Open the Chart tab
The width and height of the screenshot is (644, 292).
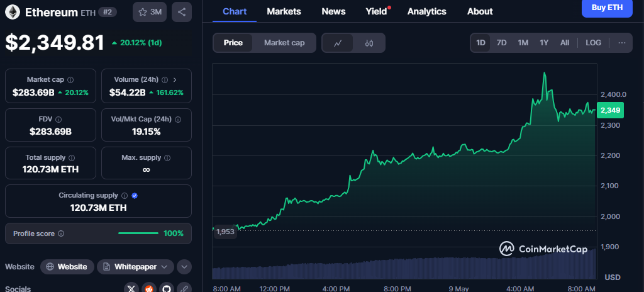[x=235, y=11]
